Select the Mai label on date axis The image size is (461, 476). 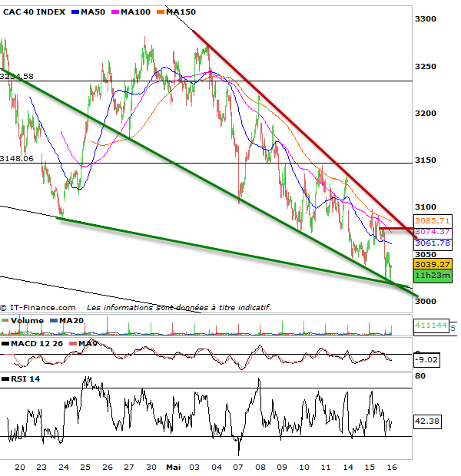point(173,467)
